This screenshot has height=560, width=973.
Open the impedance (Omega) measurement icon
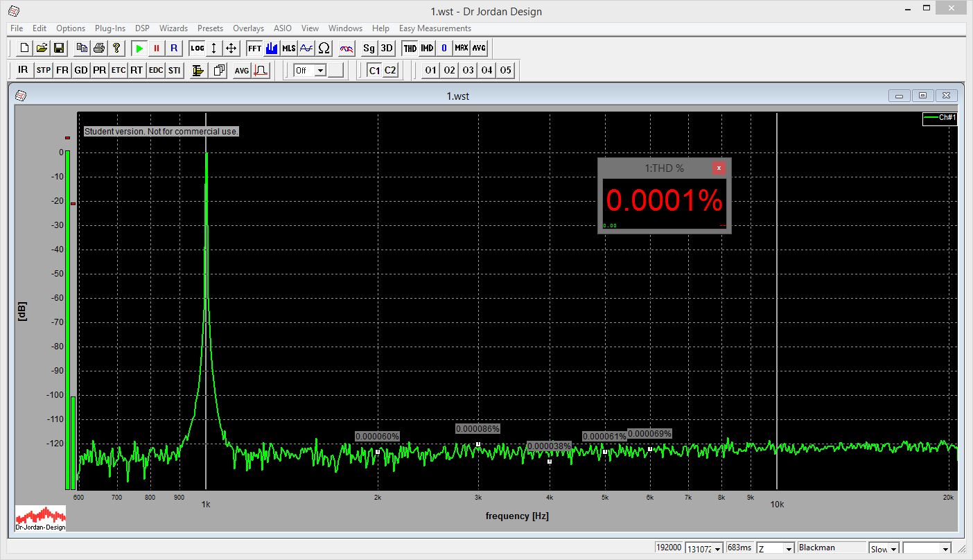coord(324,48)
